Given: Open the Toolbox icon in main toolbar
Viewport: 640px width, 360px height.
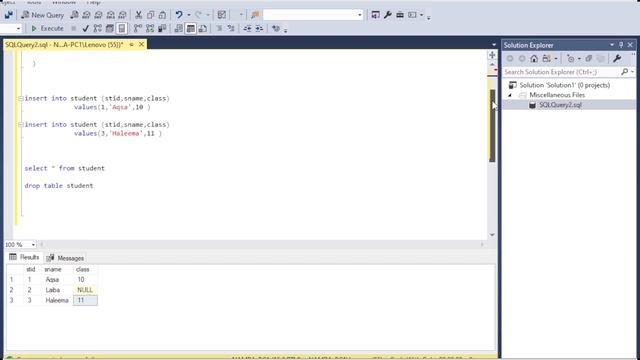Looking at the screenshot, I should [400, 15].
